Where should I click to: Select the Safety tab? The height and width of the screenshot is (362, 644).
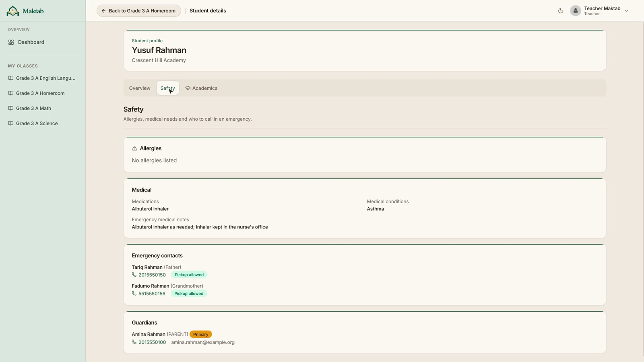click(168, 88)
